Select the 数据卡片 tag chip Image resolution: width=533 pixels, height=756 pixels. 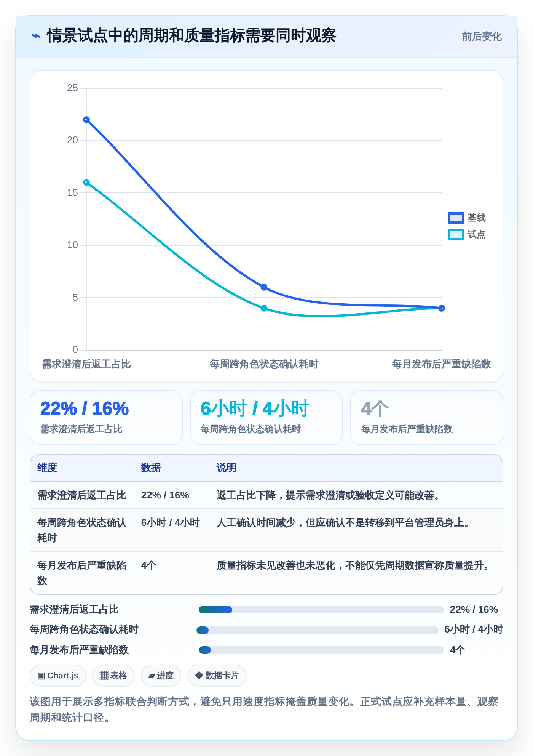(x=217, y=676)
